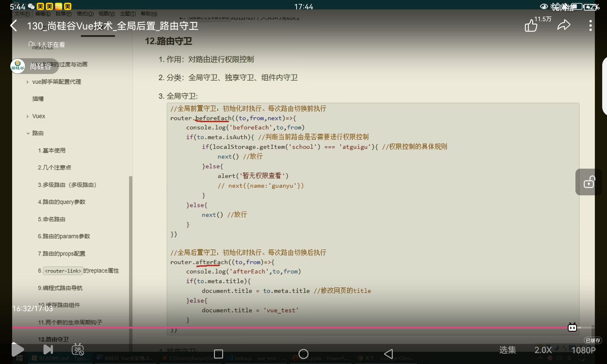Tap the back arrow icon

(14, 26)
